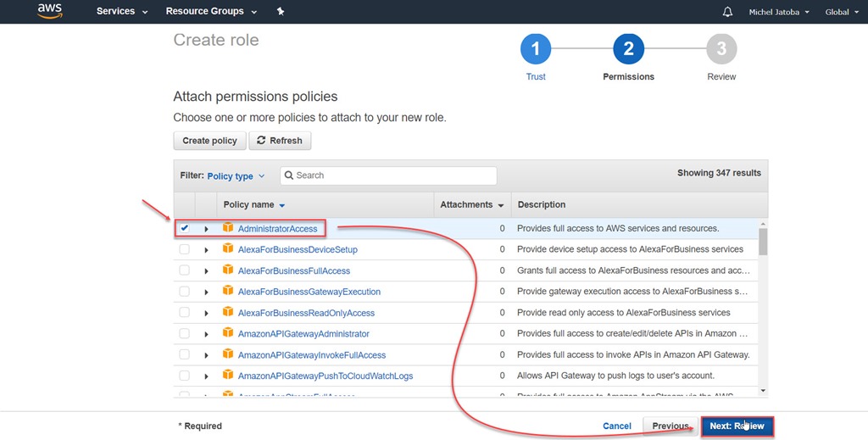This screenshot has height=440, width=868.
Task: Open the AmazonAPIGatewayPushToCloudWatchLogs policy link
Action: [325, 376]
